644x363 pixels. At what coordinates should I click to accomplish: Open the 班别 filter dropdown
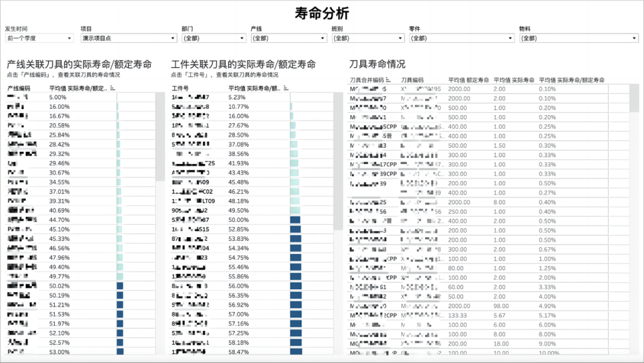pos(368,38)
